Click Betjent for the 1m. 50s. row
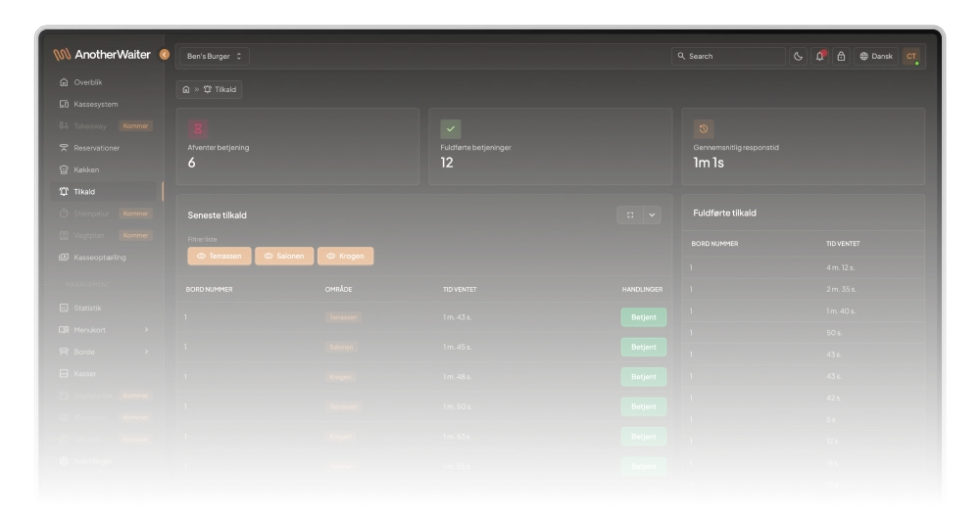980x522 pixels. click(644, 406)
